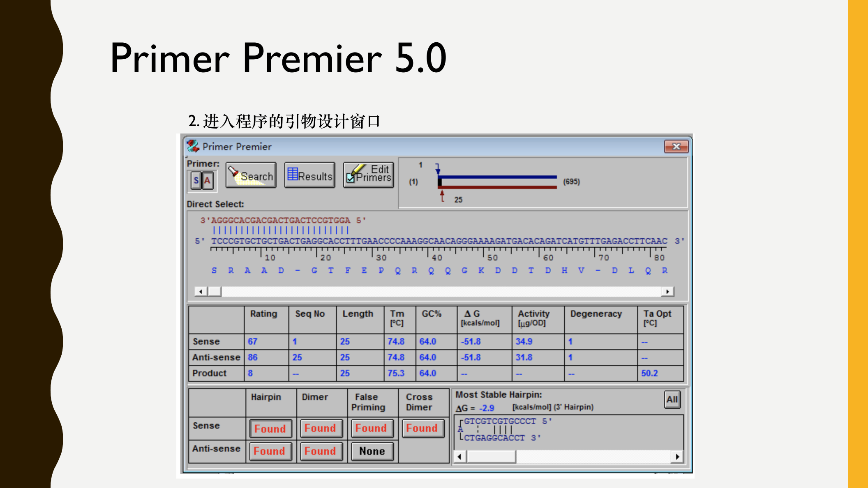This screenshot has height=488, width=868.
Task: Select the anti-sense primer A toggle
Action: [x=208, y=180]
